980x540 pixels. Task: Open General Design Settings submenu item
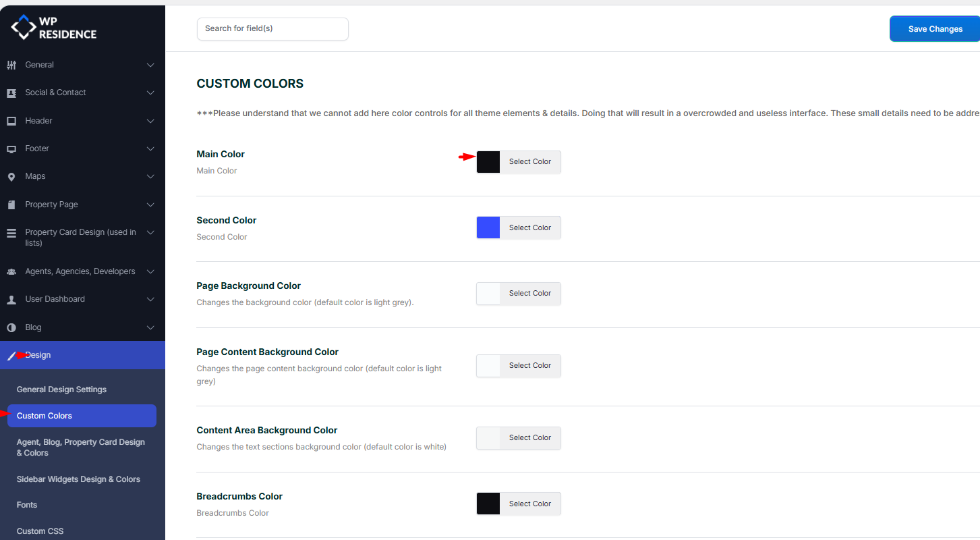pos(61,389)
